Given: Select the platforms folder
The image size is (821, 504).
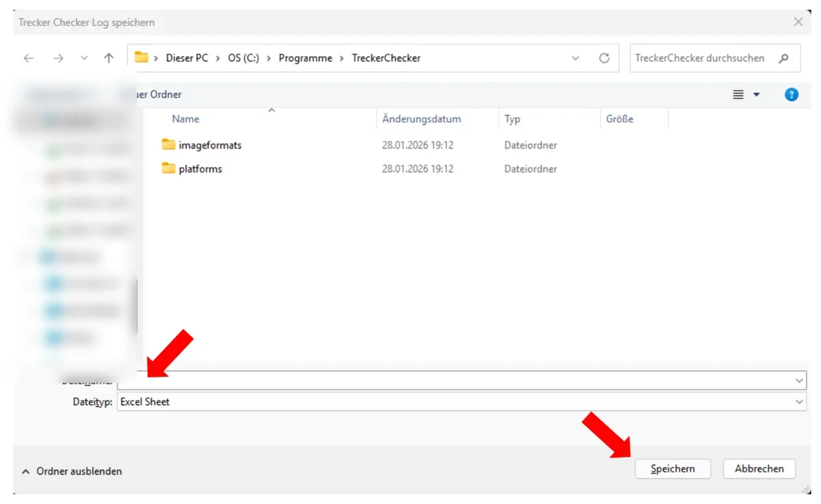Looking at the screenshot, I should [x=200, y=168].
